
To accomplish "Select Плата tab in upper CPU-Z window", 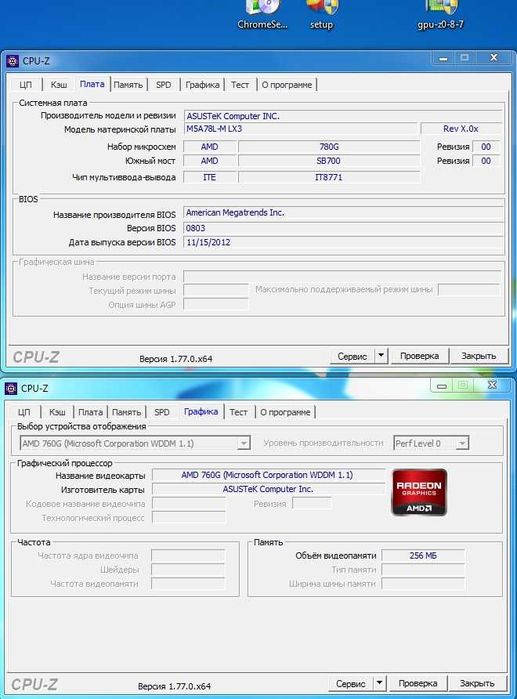I will pos(92,84).
